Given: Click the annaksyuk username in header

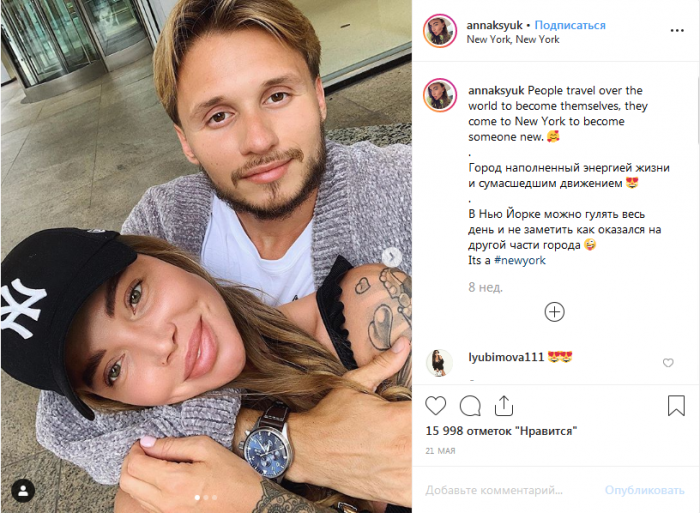Looking at the screenshot, I should tap(494, 25).
